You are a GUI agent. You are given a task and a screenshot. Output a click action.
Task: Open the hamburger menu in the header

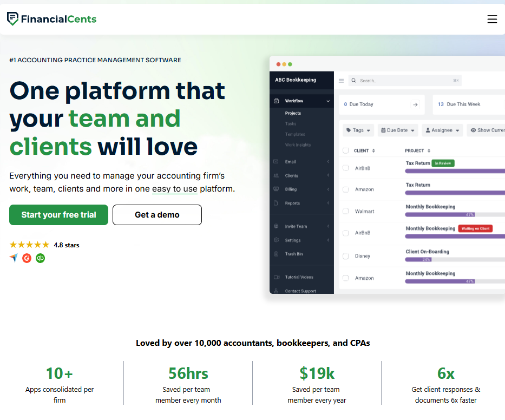(x=491, y=19)
